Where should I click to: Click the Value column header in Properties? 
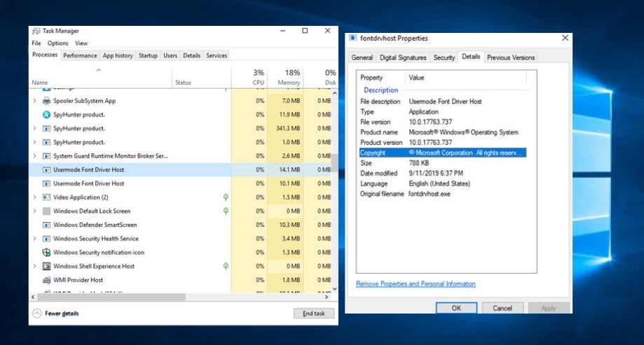click(x=466, y=78)
